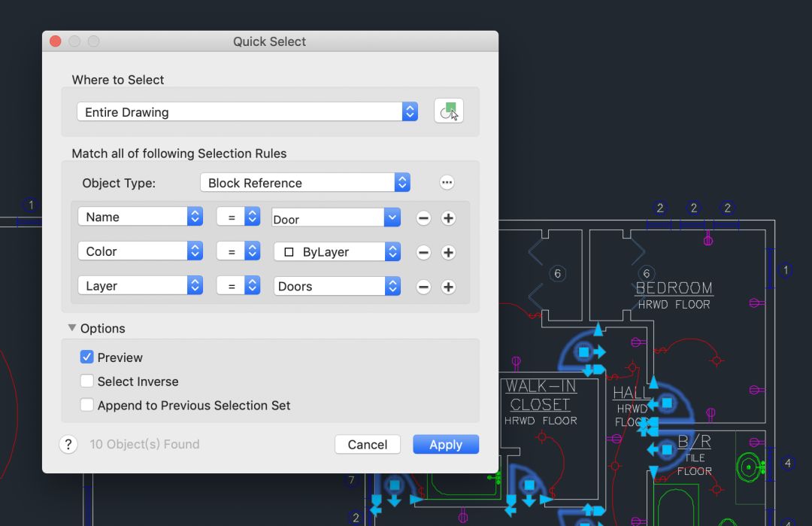Click the Cancel button

[367, 445]
